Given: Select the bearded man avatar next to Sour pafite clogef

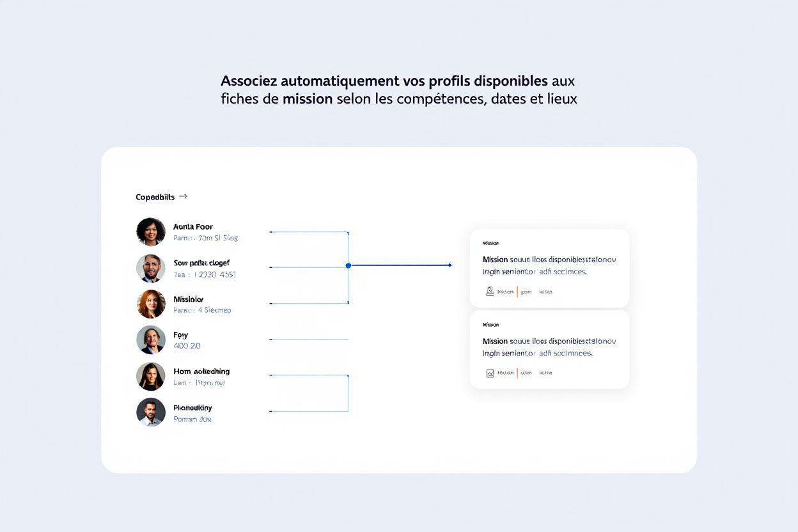Looking at the screenshot, I should [151, 268].
